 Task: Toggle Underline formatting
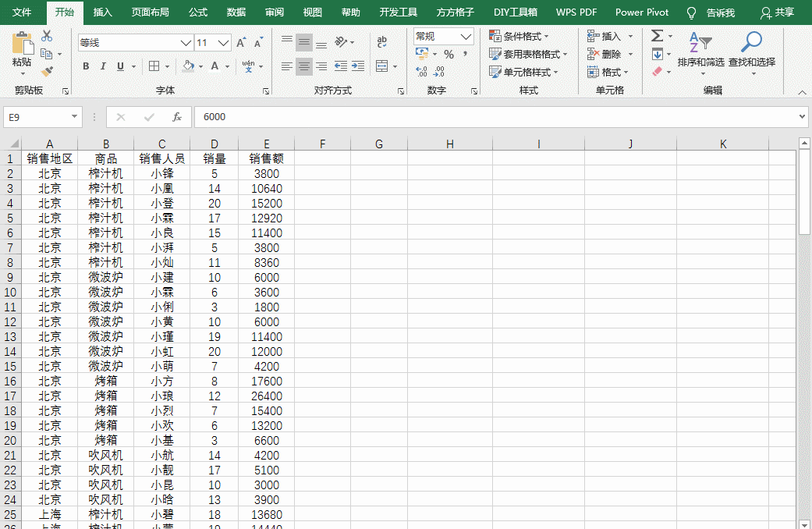pyautogui.click(x=120, y=66)
